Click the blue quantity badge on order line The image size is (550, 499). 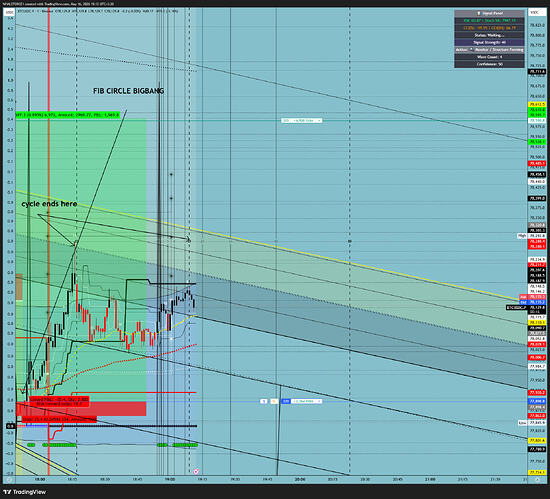(286, 401)
